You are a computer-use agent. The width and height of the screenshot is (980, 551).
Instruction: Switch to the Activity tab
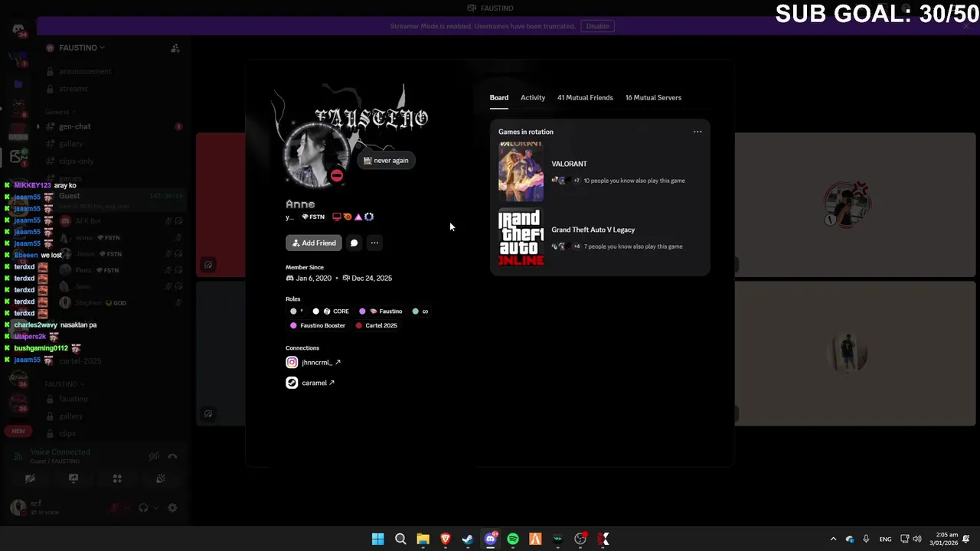533,98
